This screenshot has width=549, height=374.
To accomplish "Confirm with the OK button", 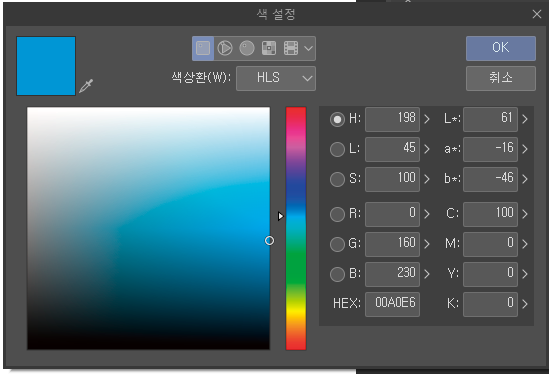I will click(x=501, y=48).
